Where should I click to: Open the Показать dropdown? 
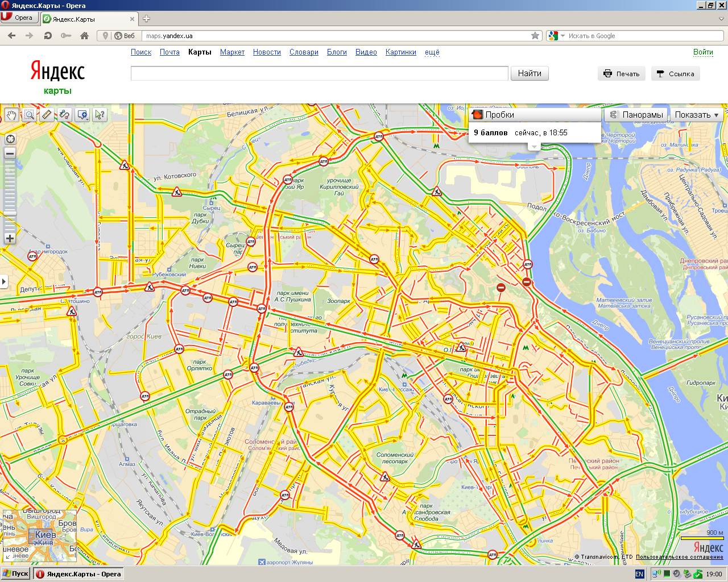(697, 115)
